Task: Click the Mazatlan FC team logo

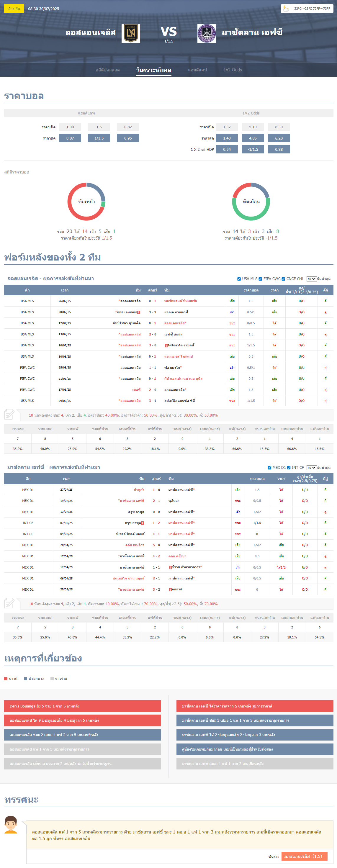Action: pos(207,33)
